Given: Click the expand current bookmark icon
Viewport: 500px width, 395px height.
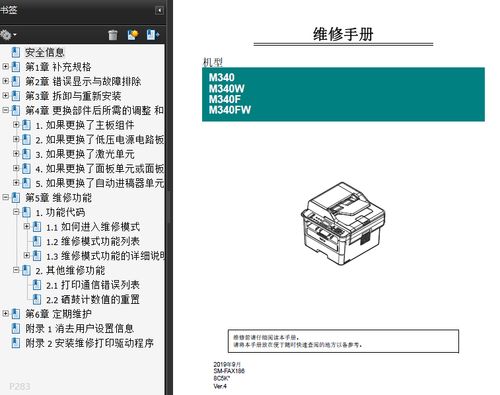Looking at the screenshot, I should point(153,35).
